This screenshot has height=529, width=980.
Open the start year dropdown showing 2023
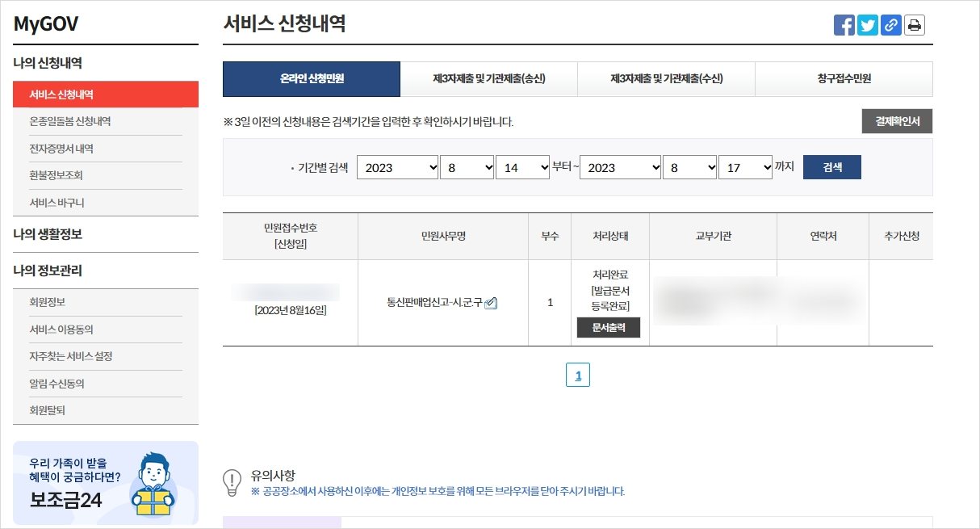(x=397, y=167)
